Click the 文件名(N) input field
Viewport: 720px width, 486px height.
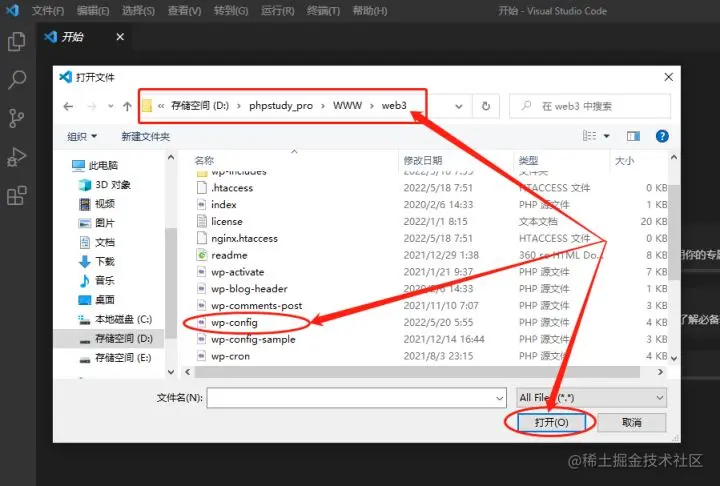(356, 398)
